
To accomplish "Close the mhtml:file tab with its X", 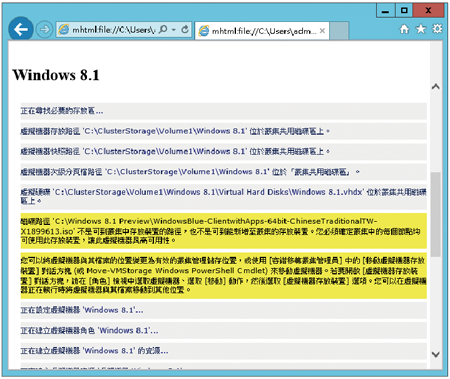I will [x=322, y=31].
